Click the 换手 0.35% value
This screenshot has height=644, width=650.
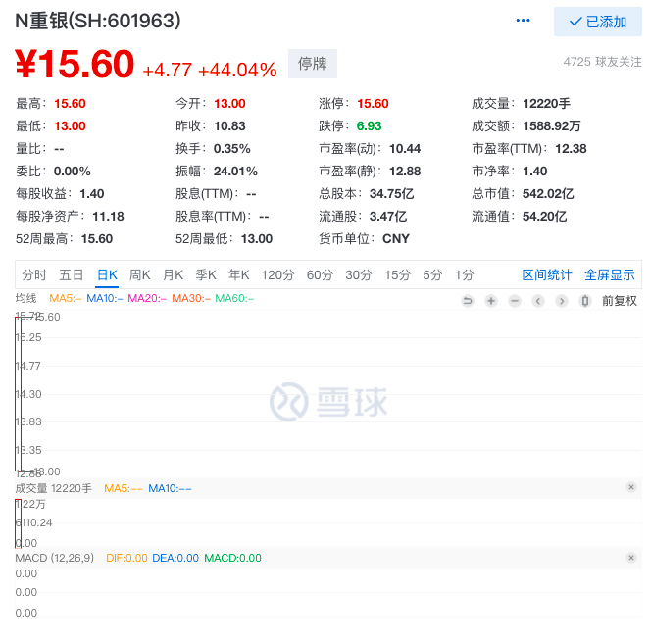coord(231,148)
